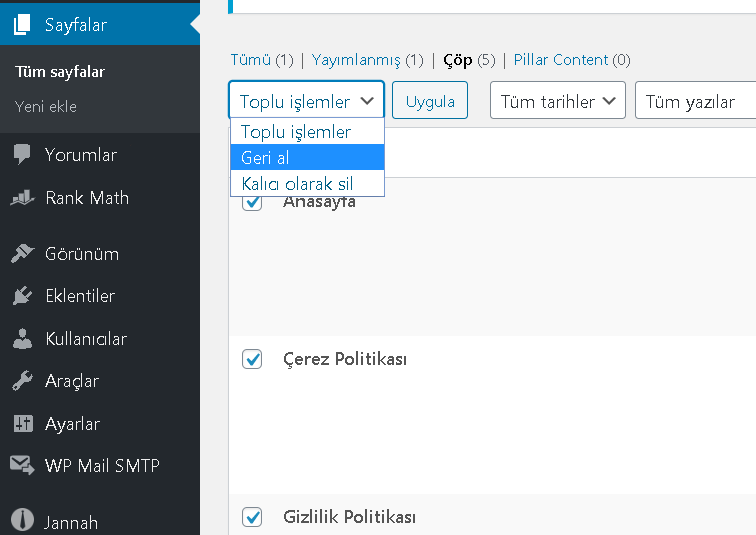Click the Görünüm paintbrush icon
This screenshot has width=756, height=535.
point(22,254)
